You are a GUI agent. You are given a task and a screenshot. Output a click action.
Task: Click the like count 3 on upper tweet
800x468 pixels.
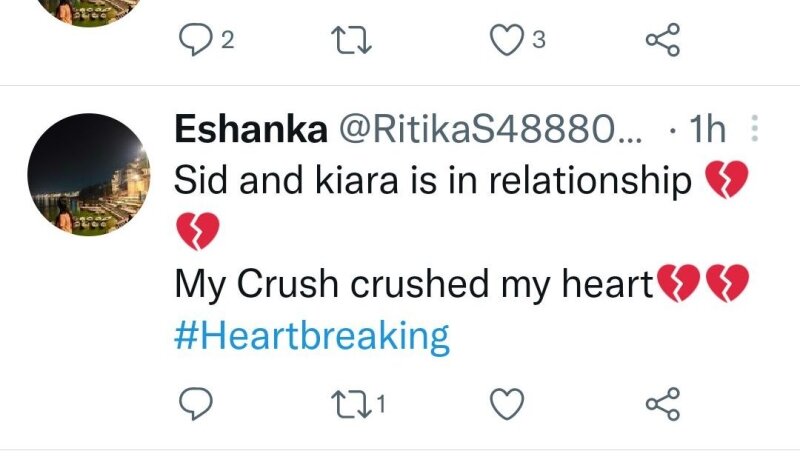point(538,40)
